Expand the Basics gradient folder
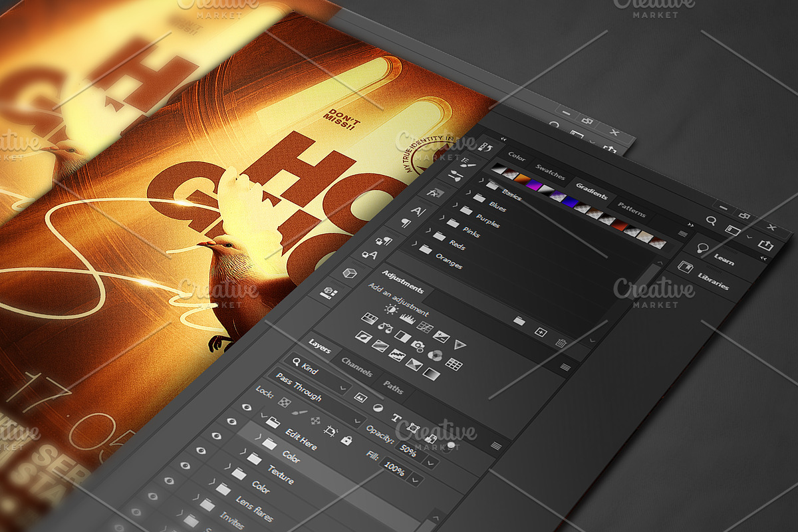Image resolution: width=798 pixels, height=532 pixels. (x=481, y=180)
